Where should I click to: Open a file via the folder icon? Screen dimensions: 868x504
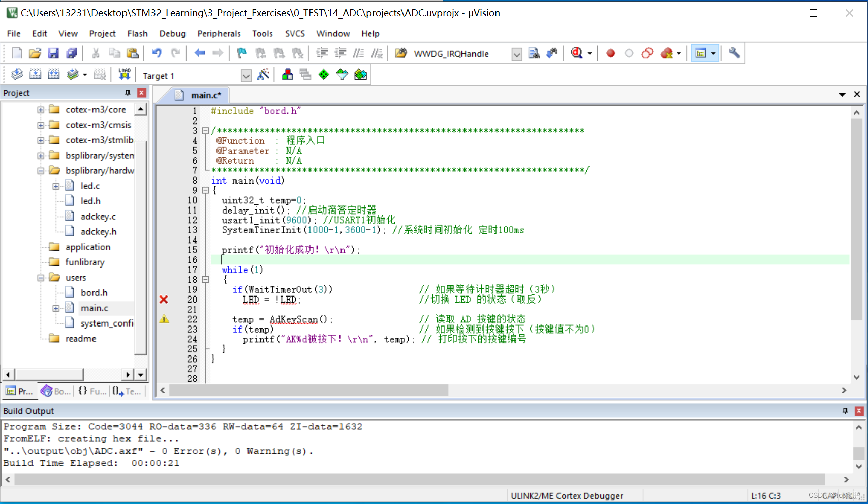35,53
